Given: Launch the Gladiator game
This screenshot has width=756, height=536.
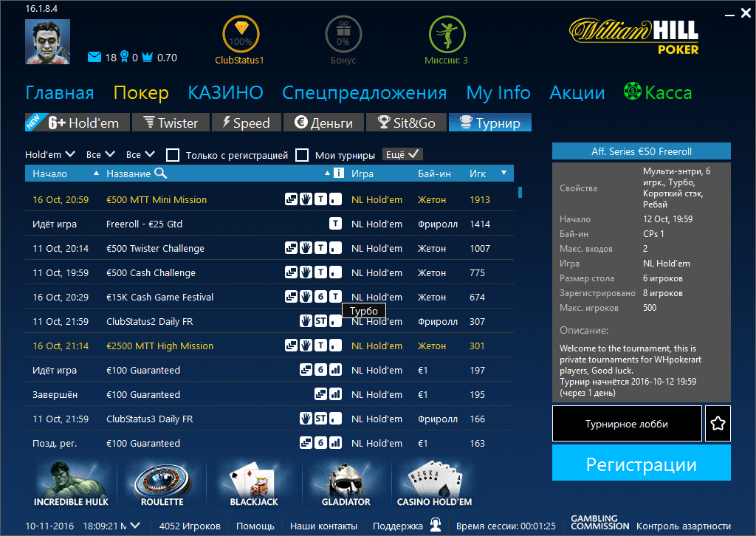Looking at the screenshot, I should (346, 484).
